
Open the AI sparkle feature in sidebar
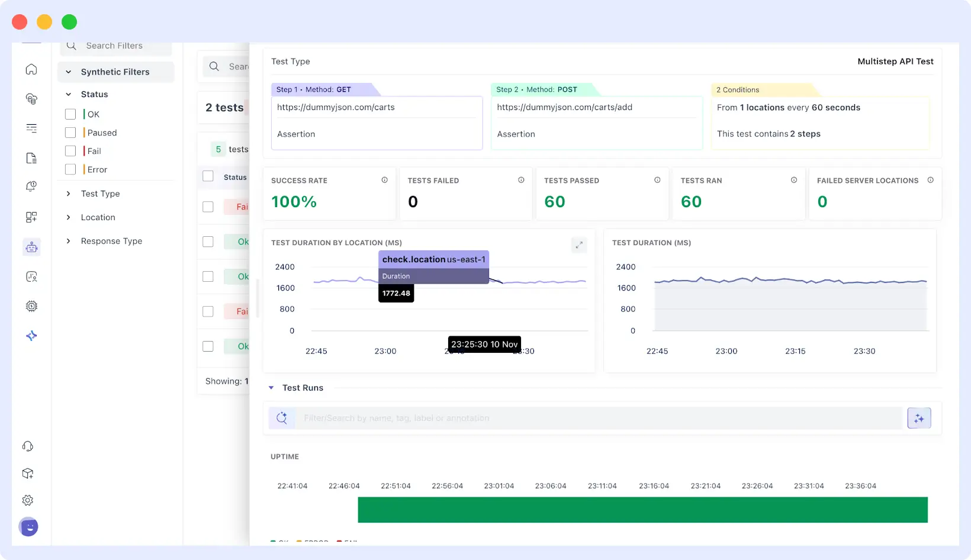[x=31, y=336]
